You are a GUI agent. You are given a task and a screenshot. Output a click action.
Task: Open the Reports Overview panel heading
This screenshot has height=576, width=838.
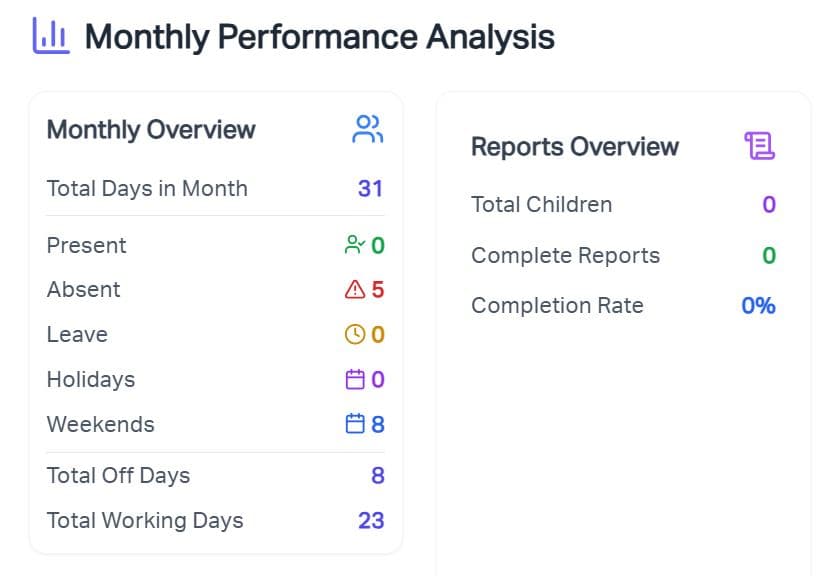pyautogui.click(x=575, y=146)
